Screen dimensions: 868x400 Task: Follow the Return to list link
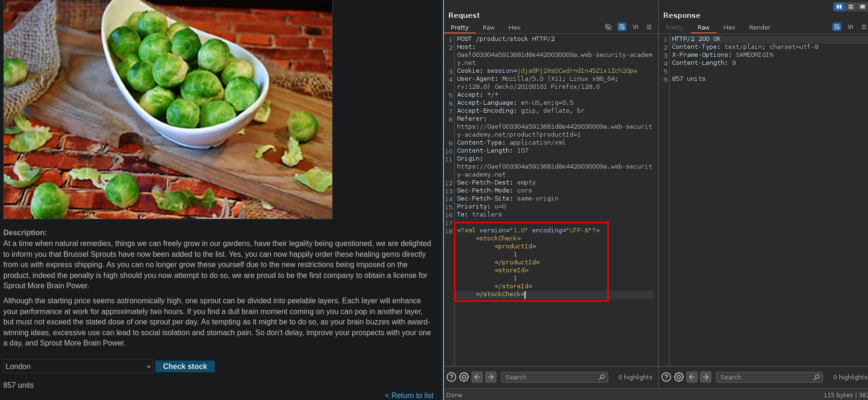pyautogui.click(x=409, y=395)
